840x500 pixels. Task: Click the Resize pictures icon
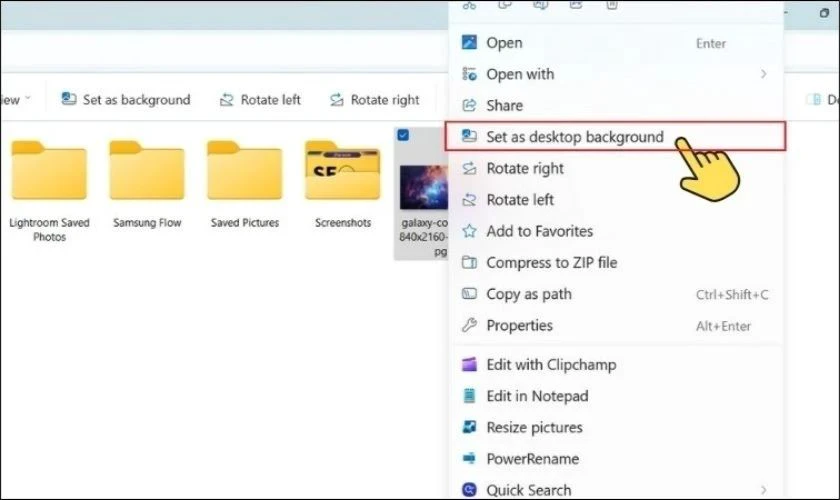pos(468,427)
